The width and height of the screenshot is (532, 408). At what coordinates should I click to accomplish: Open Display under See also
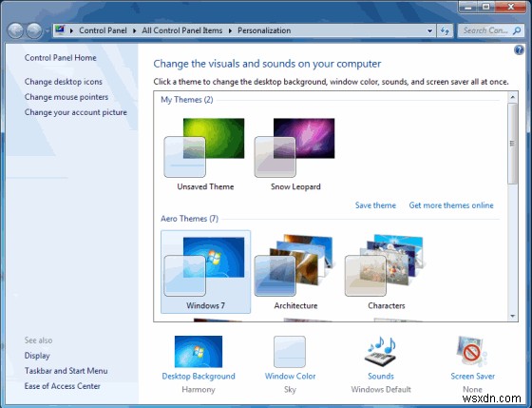tap(37, 356)
